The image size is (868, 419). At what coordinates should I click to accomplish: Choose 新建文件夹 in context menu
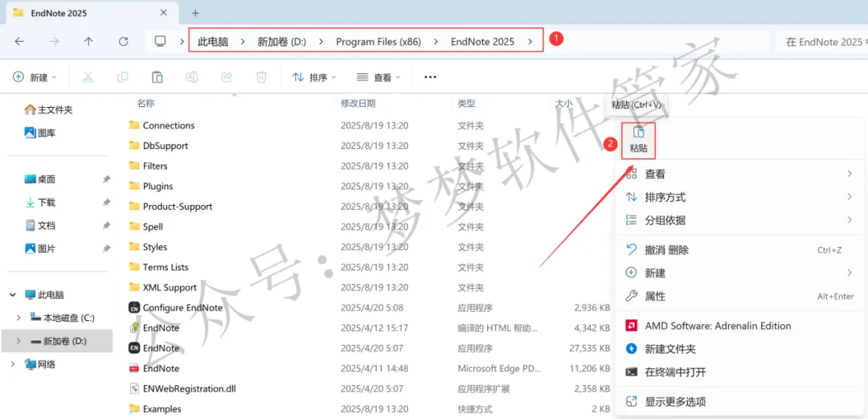739,349
